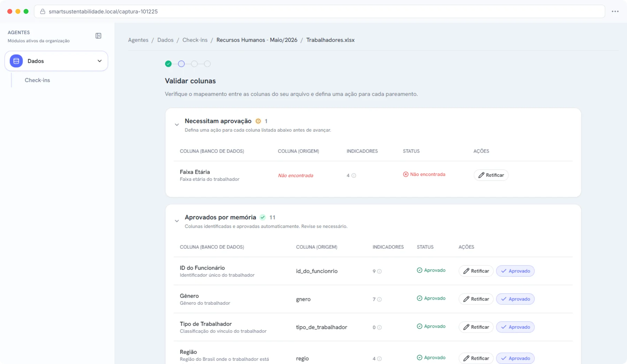This screenshot has height=364, width=627.
Task: Toggle Aprovado for Gênero row
Action: [515, 299]
